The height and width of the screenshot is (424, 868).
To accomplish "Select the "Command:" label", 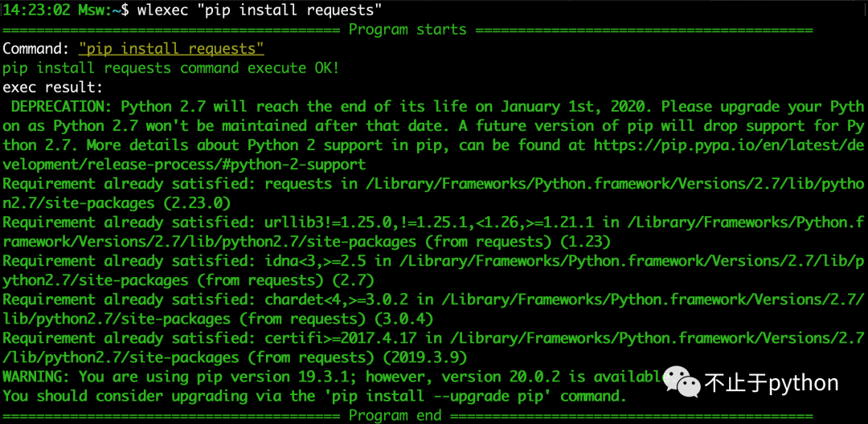I will (36, 49).
